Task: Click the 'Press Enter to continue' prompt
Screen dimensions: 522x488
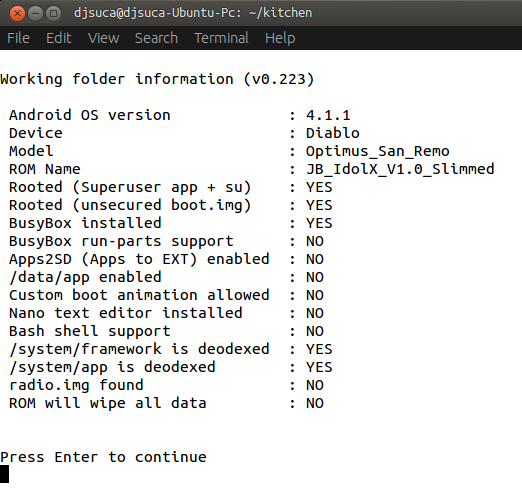Action: click(103, 457)
